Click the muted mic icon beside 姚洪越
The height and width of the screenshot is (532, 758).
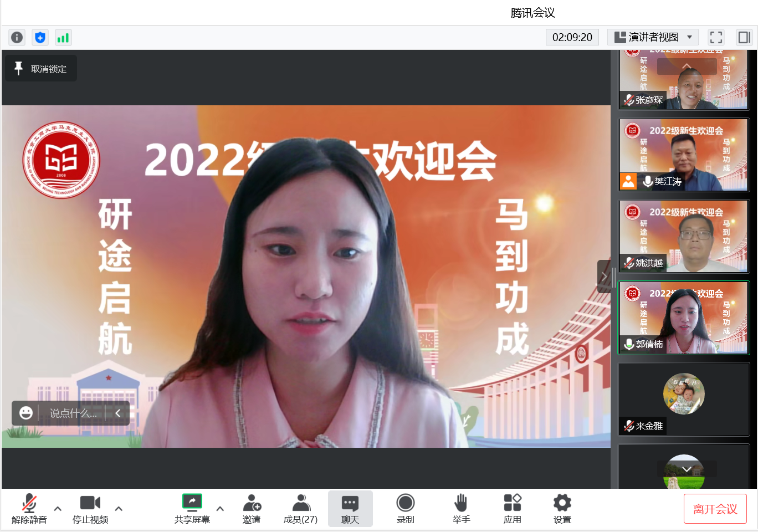[x=629, y=263]
